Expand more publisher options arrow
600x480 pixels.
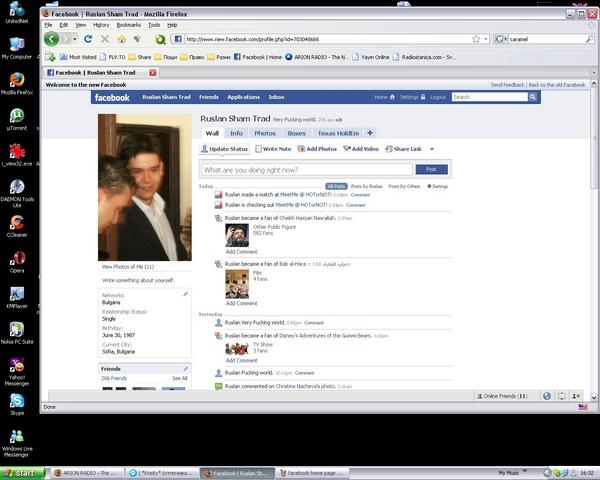tap(432, 149)
